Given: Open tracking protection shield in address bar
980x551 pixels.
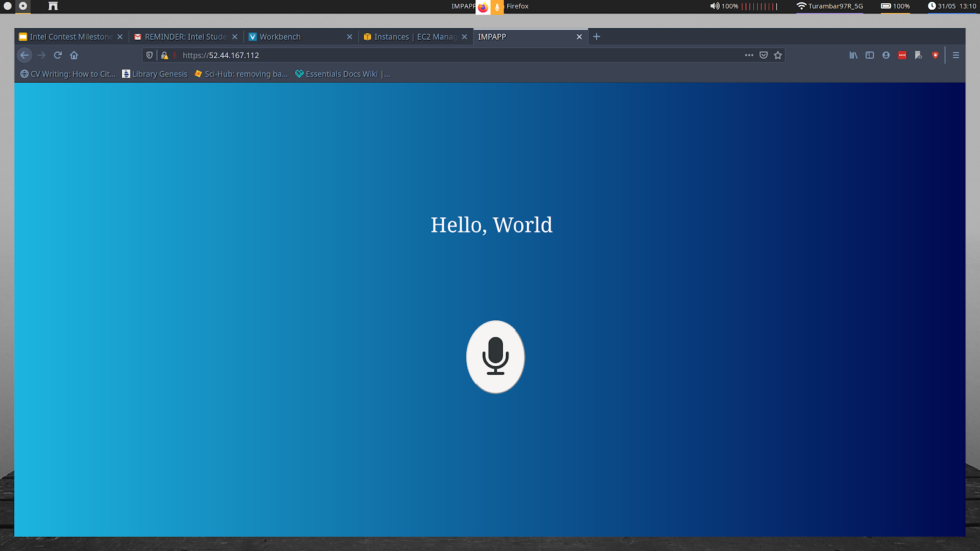Looking at the screenshot, I should pos(149,55).
